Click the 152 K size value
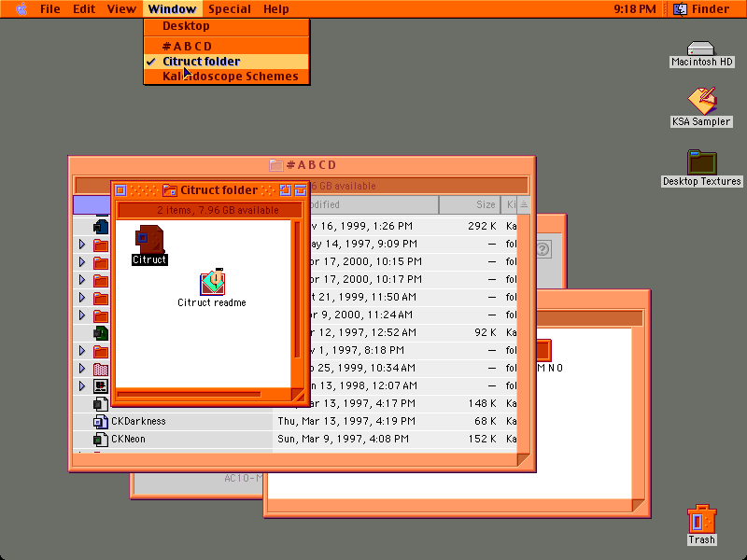Image resolution: width=747 pixels, height=560 pixels. pos(482,439)
